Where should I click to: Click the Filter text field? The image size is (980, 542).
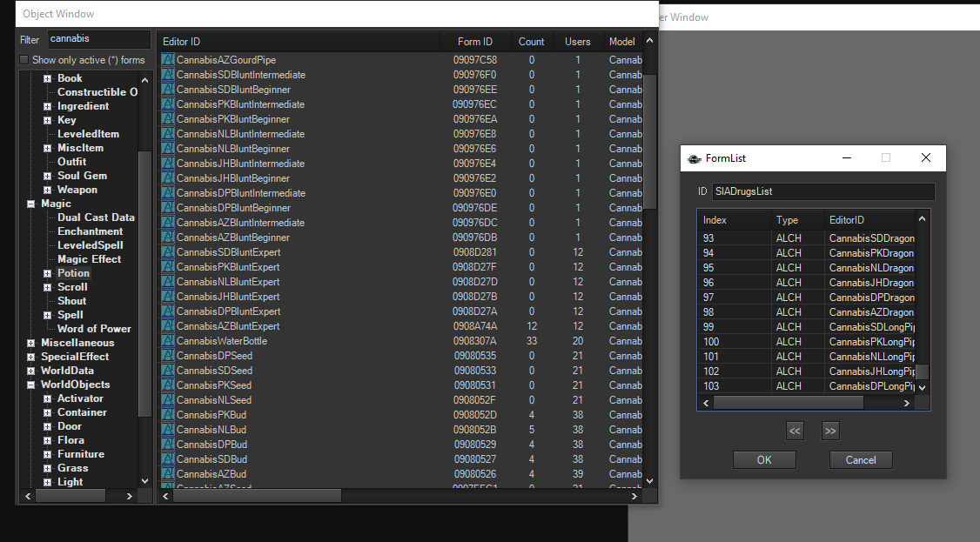98,38
